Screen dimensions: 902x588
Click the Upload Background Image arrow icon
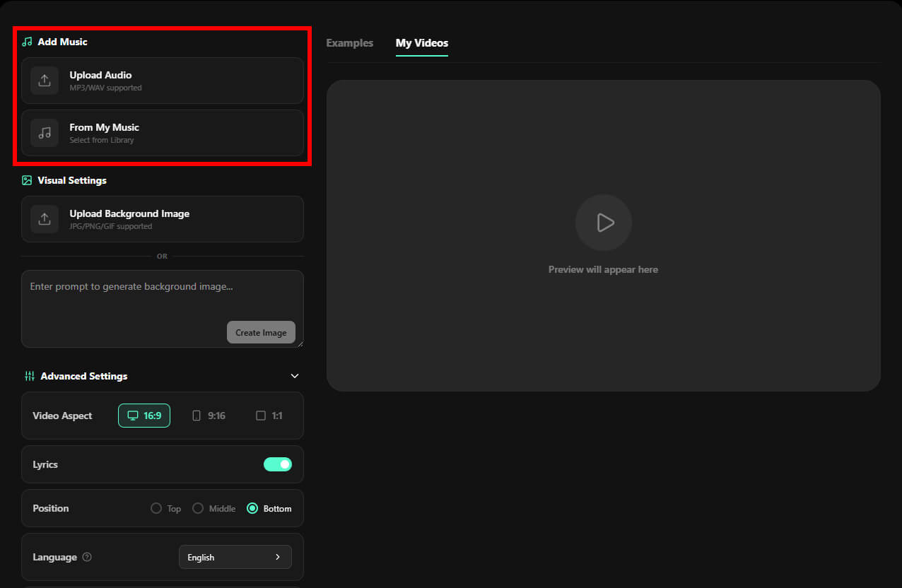point(45,219)
